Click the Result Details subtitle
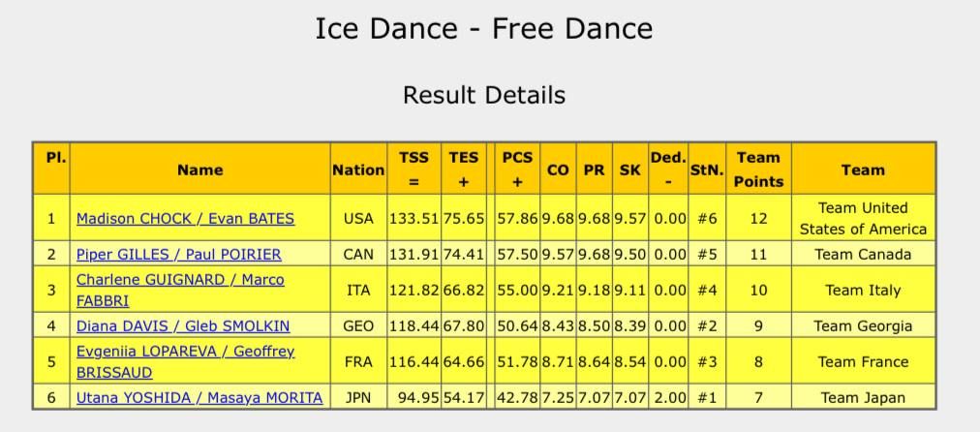The height and width of the screenshot is (432, 980). pyautogui.click(x=483, y=95)
